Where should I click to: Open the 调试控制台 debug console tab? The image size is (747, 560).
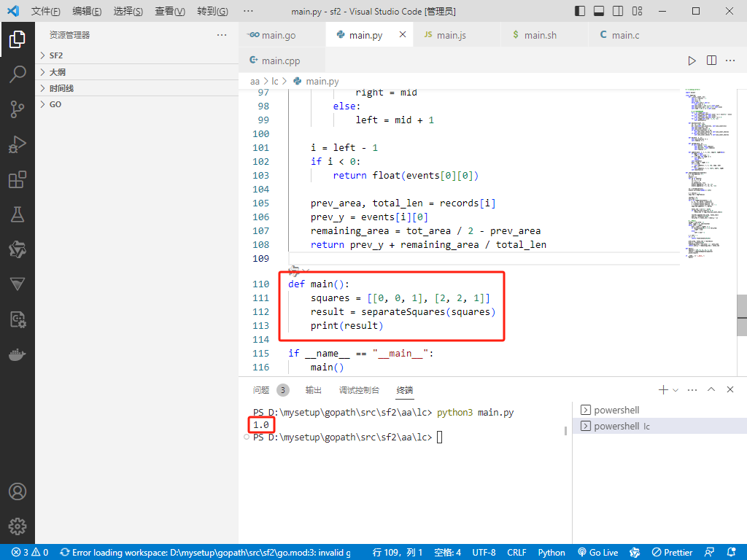point(359,391)
